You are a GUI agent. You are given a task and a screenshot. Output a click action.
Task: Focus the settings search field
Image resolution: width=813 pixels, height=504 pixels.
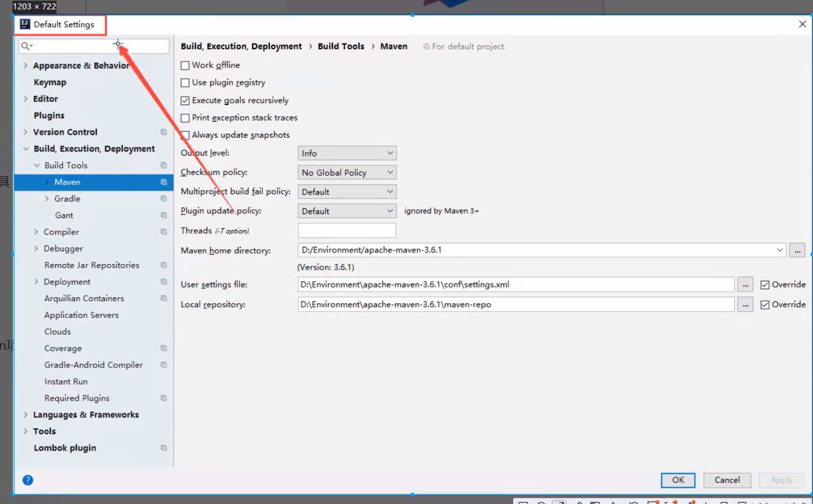tap(94, 46)
